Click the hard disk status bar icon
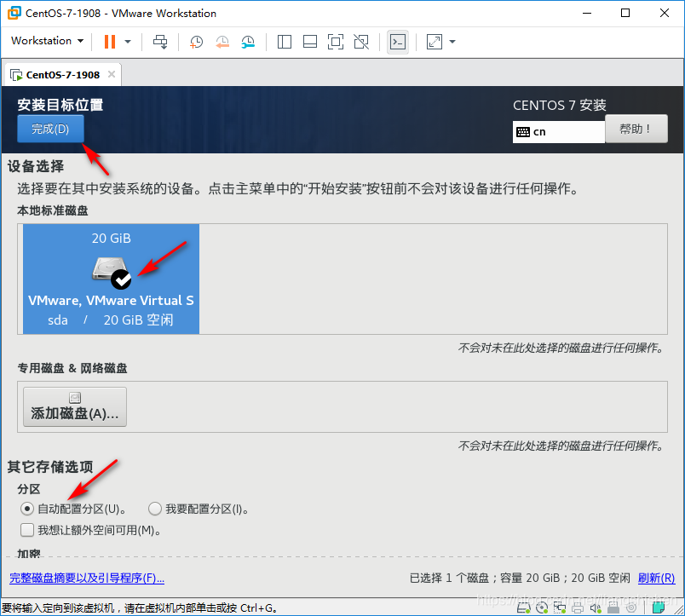 tap(523, 607)
